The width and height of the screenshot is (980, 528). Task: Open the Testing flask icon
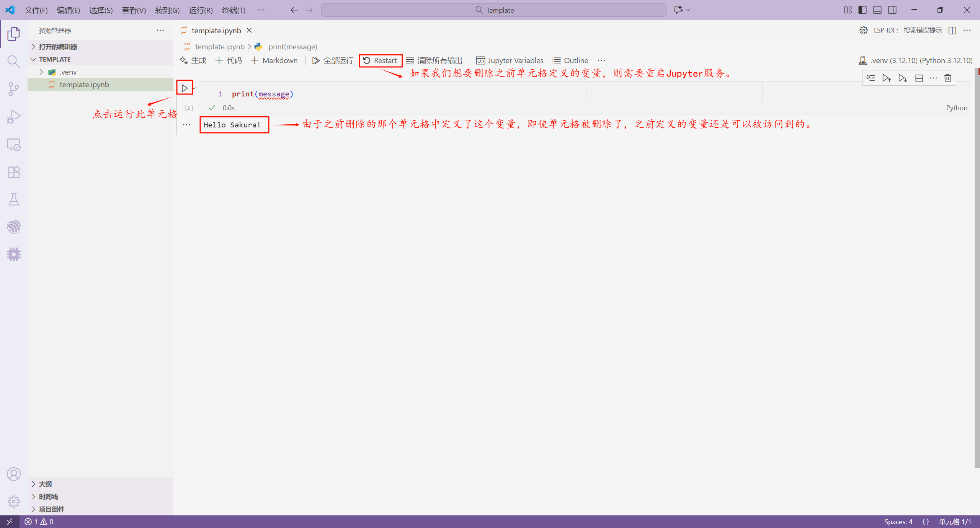pos(14,199)
